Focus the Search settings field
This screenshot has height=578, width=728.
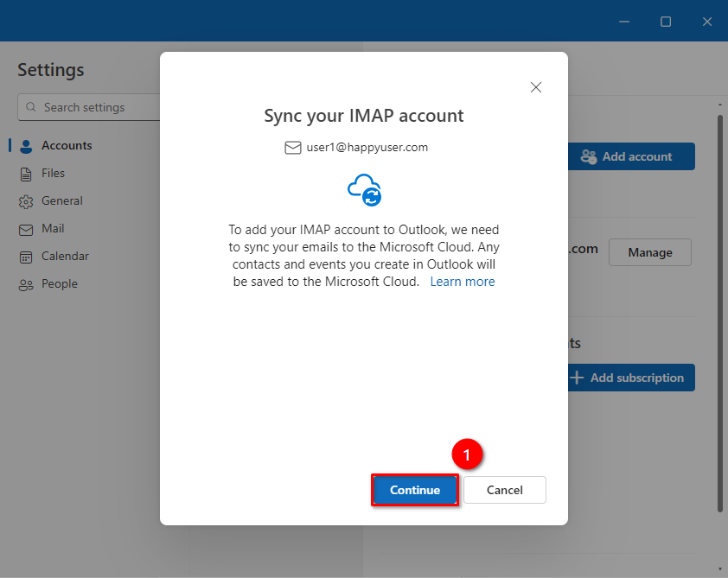coord(89,107)
